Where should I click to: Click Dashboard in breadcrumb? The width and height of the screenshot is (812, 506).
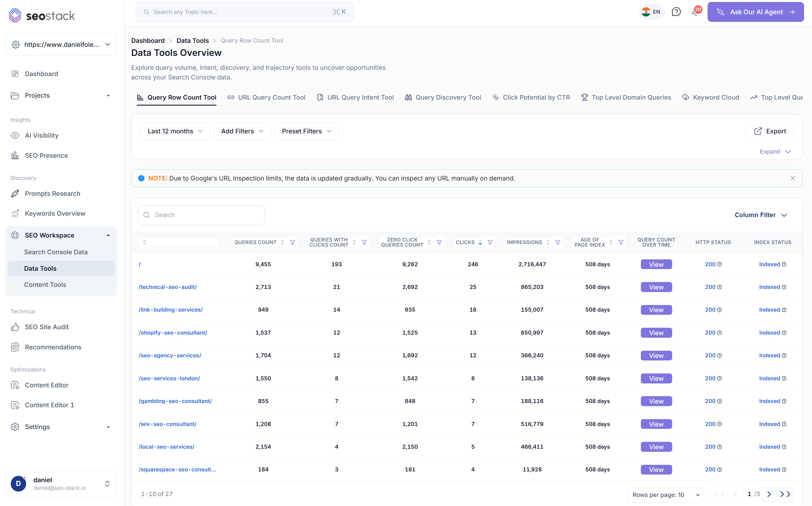tap(148, 41)
